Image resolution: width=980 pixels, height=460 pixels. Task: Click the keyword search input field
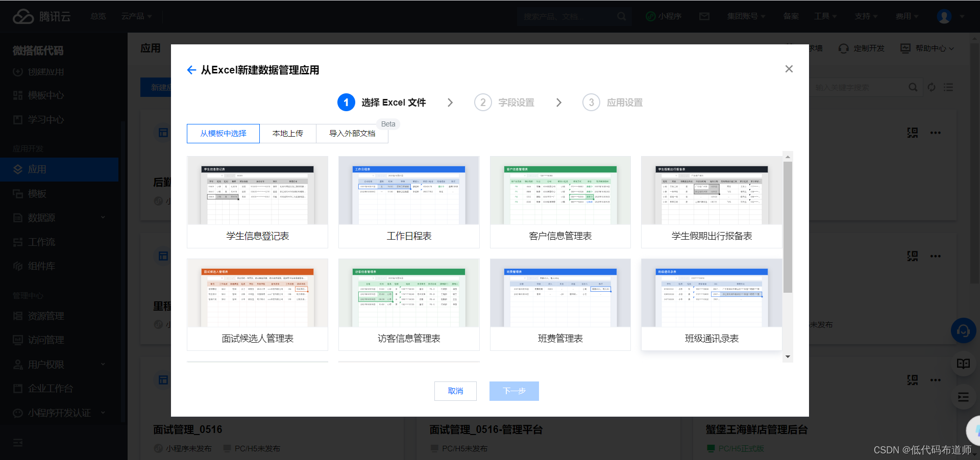point(857,87)
